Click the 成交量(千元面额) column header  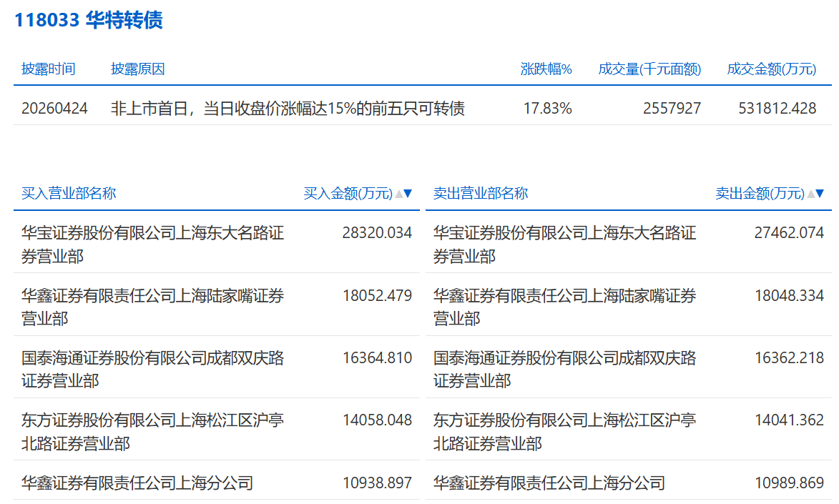pyautogui.click(x=649, y=69)
